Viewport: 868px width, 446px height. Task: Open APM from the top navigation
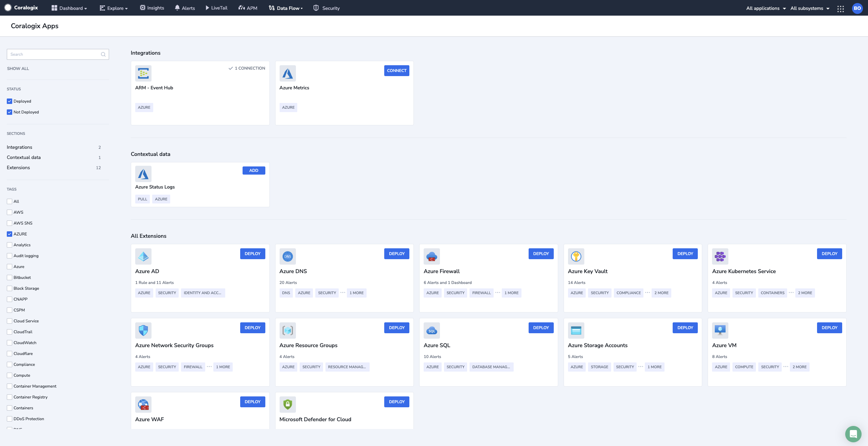point(248,8)
